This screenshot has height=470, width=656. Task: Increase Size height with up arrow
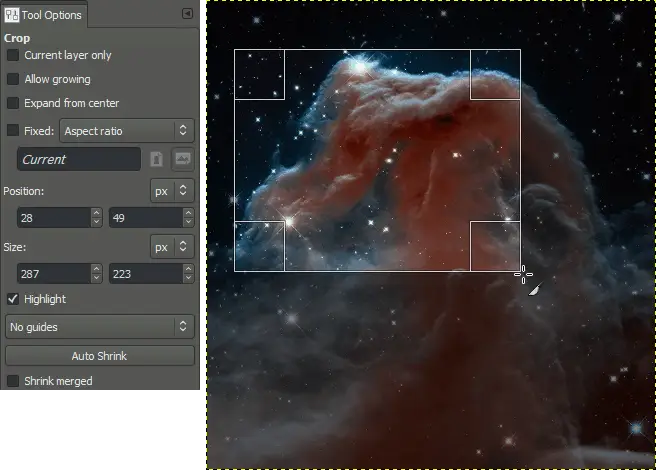(x=189, y=269)
